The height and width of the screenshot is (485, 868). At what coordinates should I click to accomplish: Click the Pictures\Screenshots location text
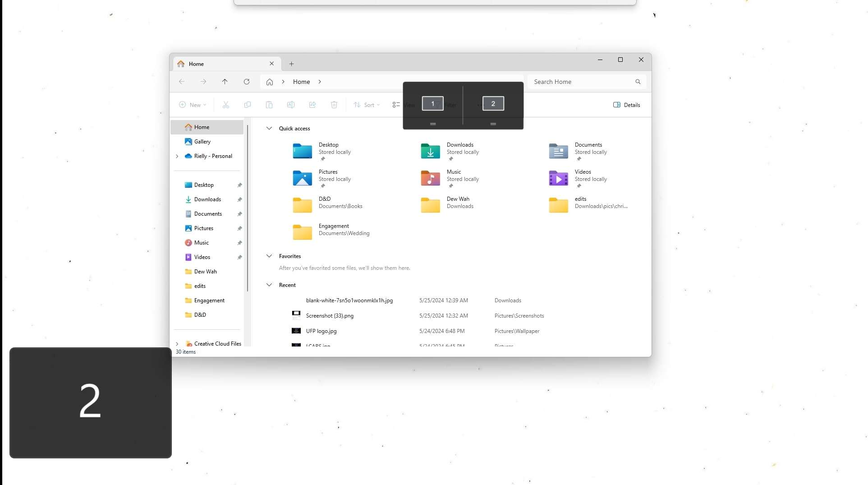(x=519, y=316)
